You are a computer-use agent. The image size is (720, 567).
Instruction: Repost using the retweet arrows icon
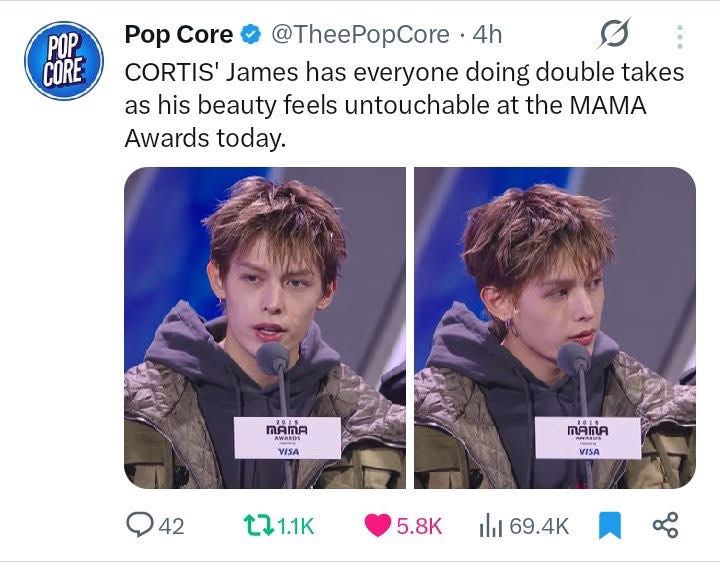click(x=255, y=525)
